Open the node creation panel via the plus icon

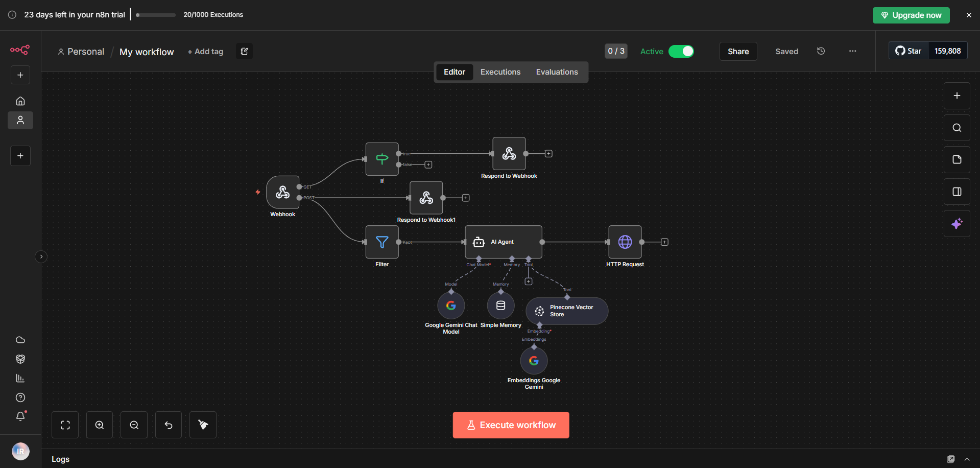tap(957, 96)
